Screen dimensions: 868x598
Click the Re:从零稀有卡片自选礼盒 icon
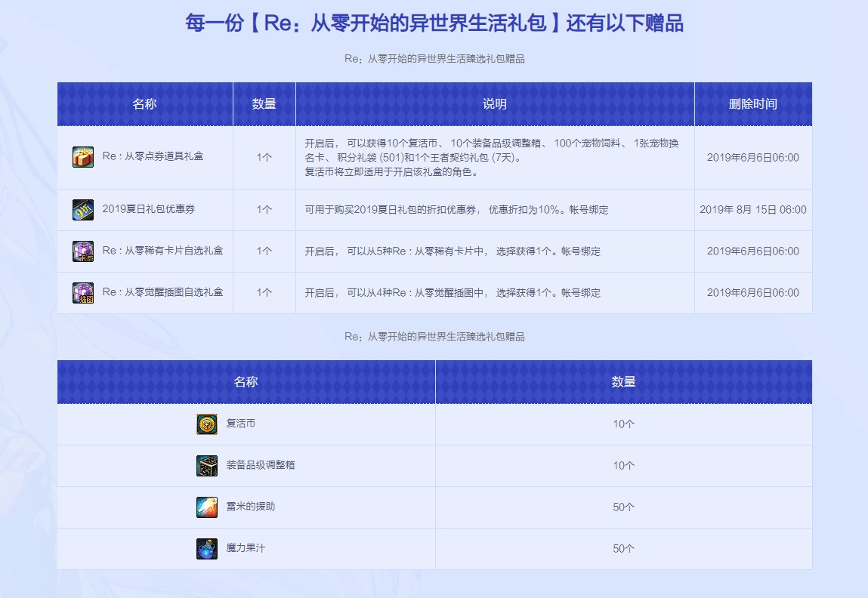[83, 251]
